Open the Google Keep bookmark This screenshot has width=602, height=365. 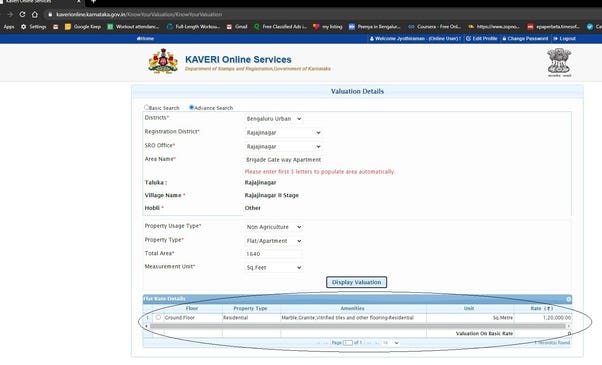click(x=83, y=26)
